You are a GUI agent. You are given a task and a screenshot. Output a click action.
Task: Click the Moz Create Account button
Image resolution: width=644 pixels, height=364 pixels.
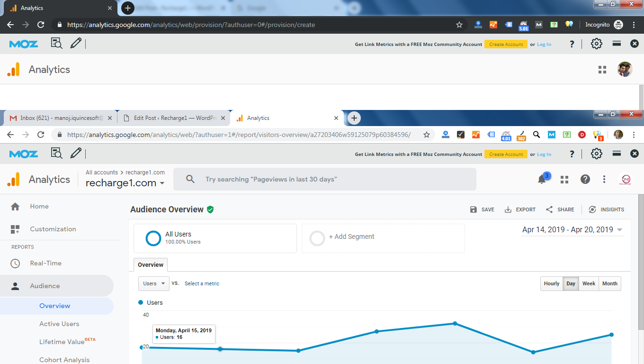point(506,154)
